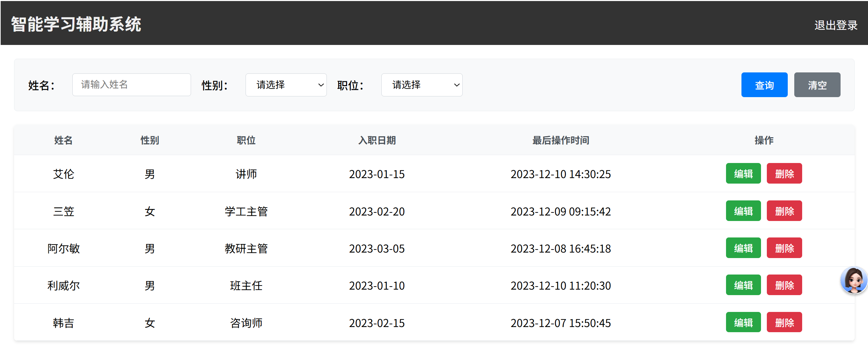This screenshot has height=361, width=868.
Task: Edit the row for 艾伦
Action: pos(743,174)
